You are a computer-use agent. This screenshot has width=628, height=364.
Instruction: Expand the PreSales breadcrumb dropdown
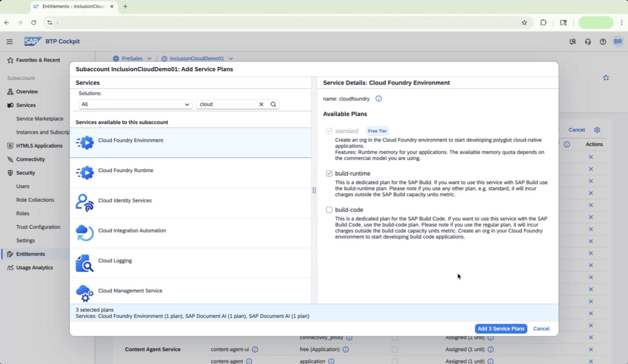(149, 59)
